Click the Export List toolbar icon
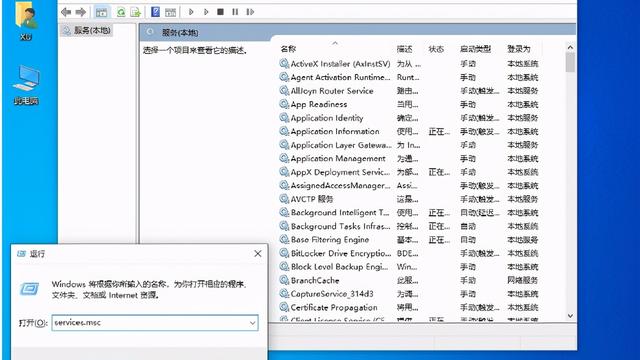 point(136,12)
